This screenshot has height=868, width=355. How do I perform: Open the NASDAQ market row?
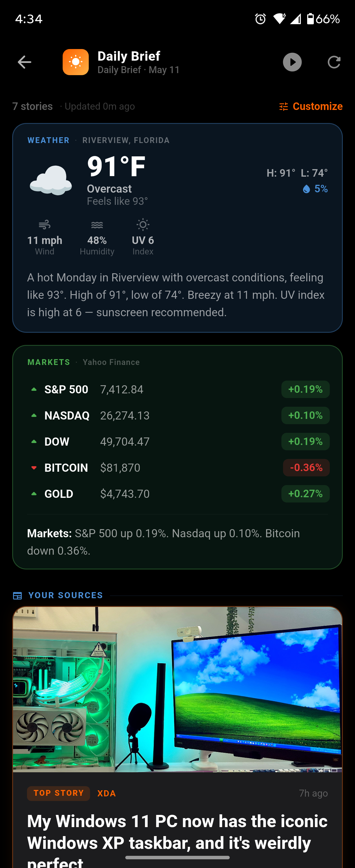tap(178, 415)
